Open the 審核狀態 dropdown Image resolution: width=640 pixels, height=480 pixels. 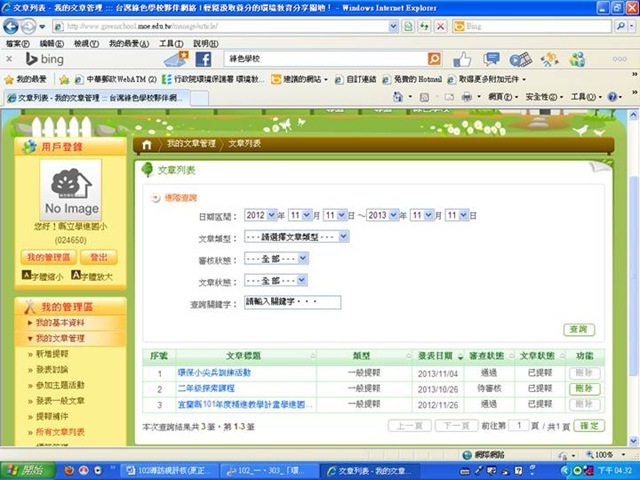pos(276,259)
